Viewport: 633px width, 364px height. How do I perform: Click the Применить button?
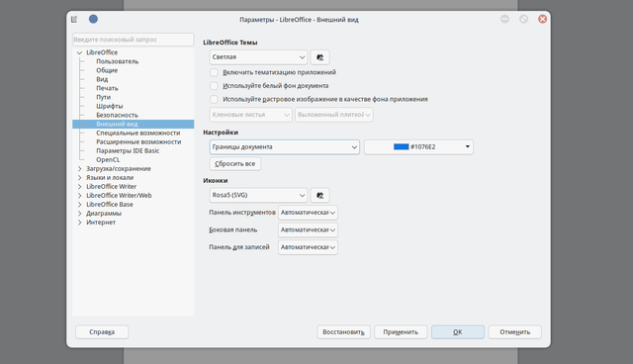(401, 332)
